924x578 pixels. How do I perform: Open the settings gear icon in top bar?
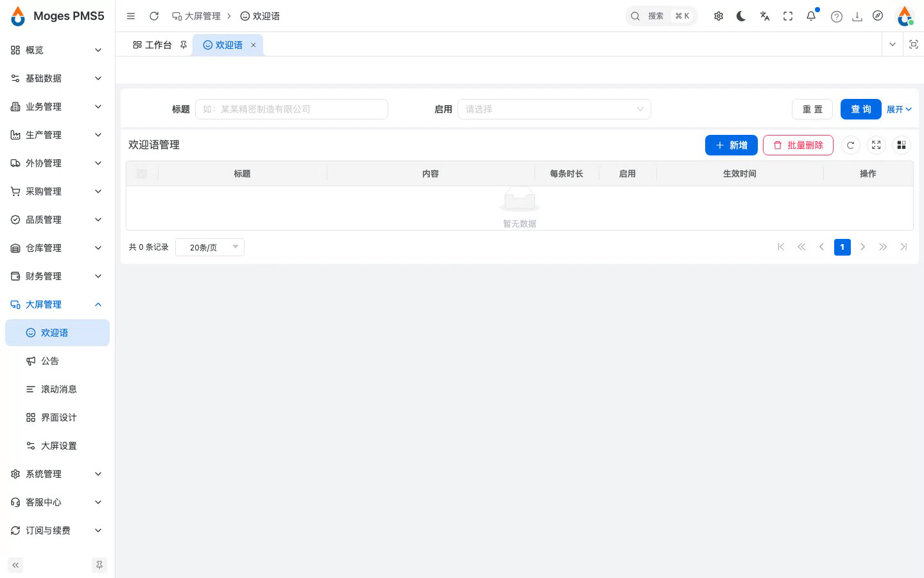pos(719,16)
